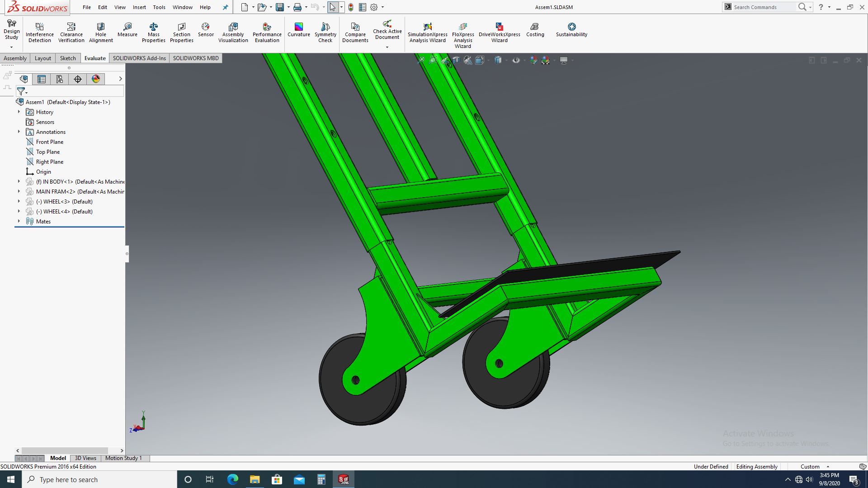This screenshot has height=488, width=868.
Task: Expand the History tree node
Action: [x=19, y=112]
